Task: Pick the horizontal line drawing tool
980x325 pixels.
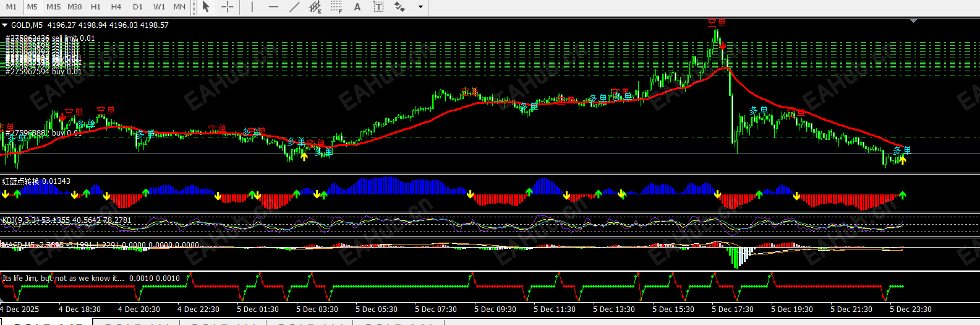Action: coord(273,7)
